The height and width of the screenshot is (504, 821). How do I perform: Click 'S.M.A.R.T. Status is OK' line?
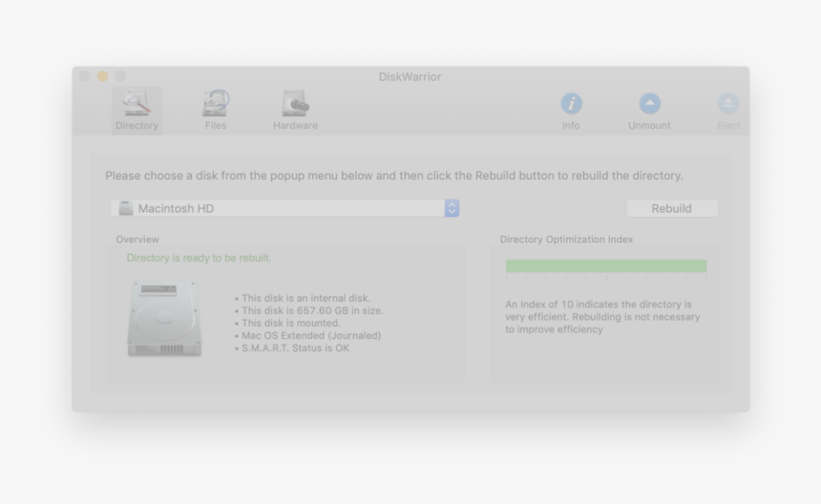(295, 348)
